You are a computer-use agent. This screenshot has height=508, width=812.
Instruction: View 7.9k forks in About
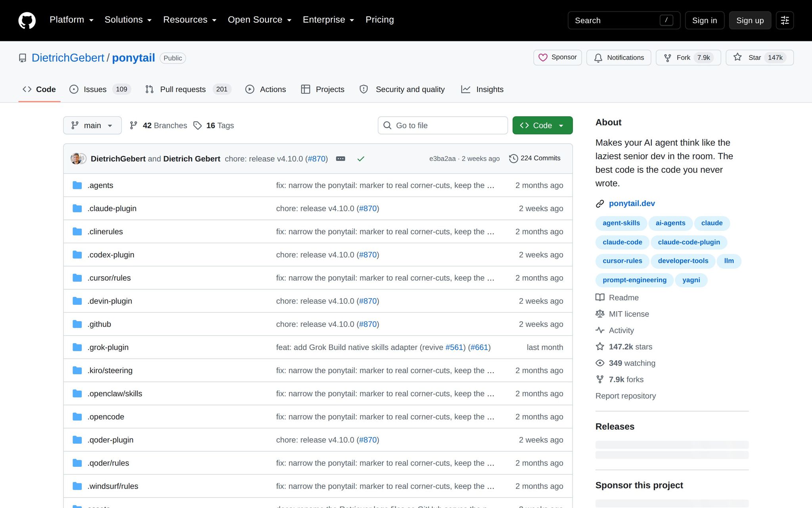(x=620, y=379)
